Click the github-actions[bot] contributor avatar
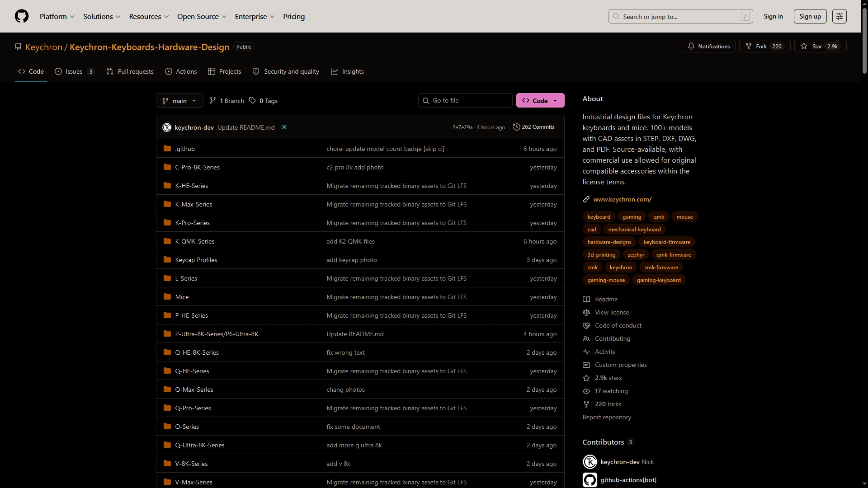Screen dimensions: 868x488 pyautogui.click(x=590, y=480)
